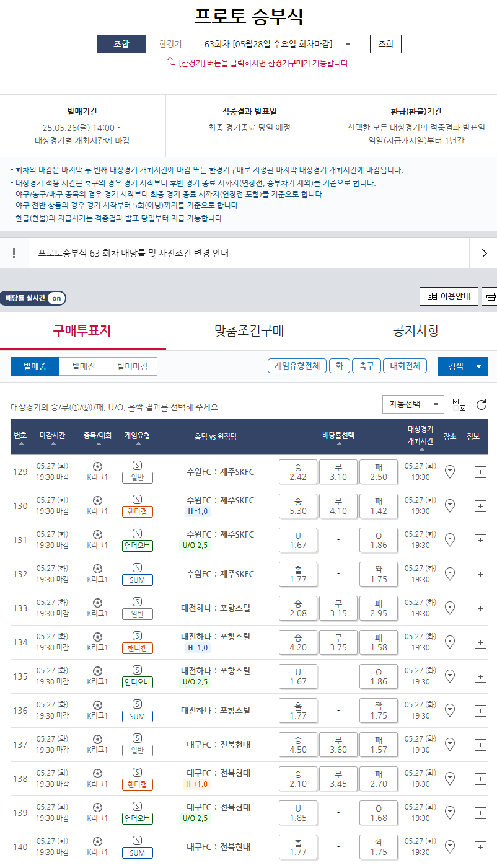Image resolution: width=497 pixels, height=868 pixels.
Task: Expand info plus icon for match 137
Action: [480, 745]
